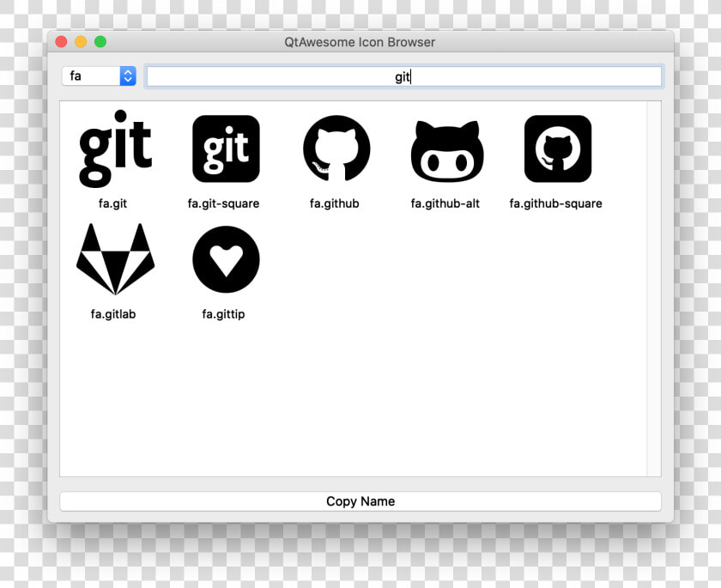Focus the search field containing git

[x=403, y=76]
